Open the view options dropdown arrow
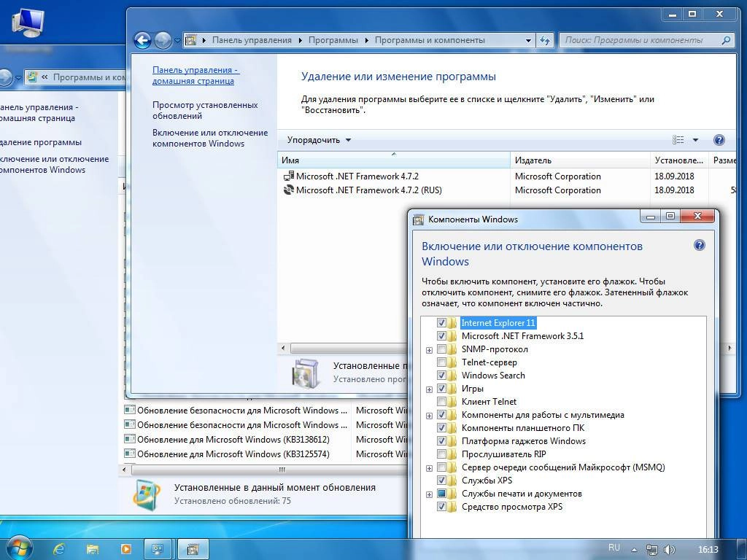The image size is (747, 560). click(x=695, y=140)
